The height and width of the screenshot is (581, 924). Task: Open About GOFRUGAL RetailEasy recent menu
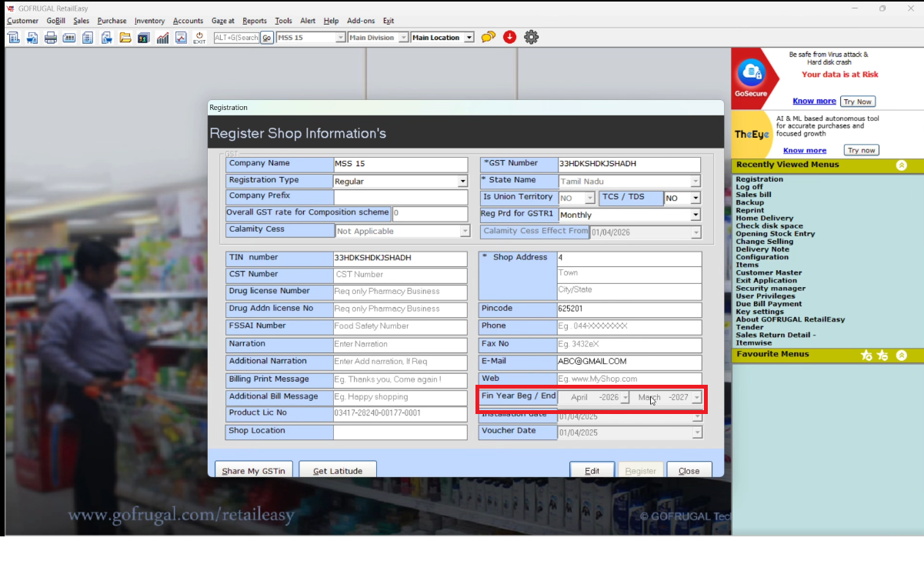pyautogui.click(x=790, y=319)
